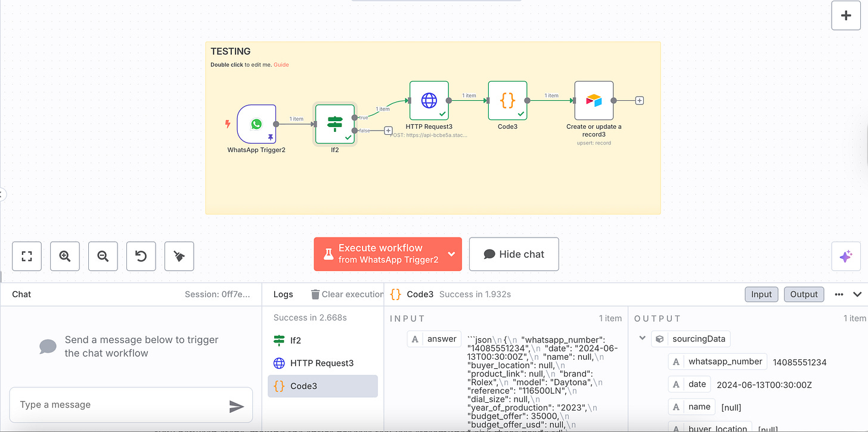This screenshot has height=432, width=868.
Task: Reset canvas zoom with the undo-arrow icon
Action: (141, 256)
